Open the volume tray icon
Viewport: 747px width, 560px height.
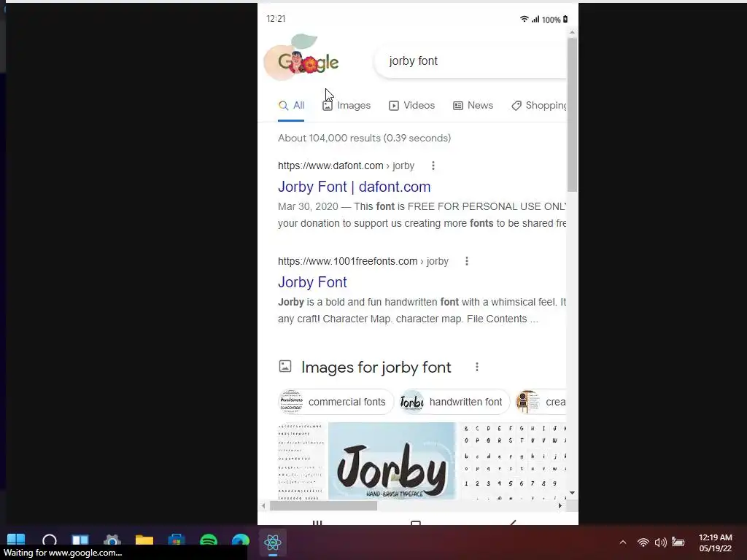[660, 542]
